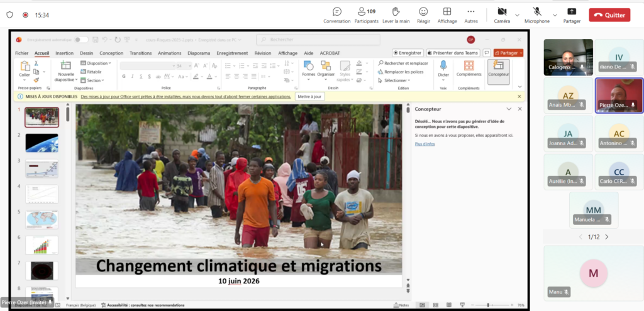Switch to the Transitions tab
Viewport: 644px width, 311px height.
click(x=140, y=53)
